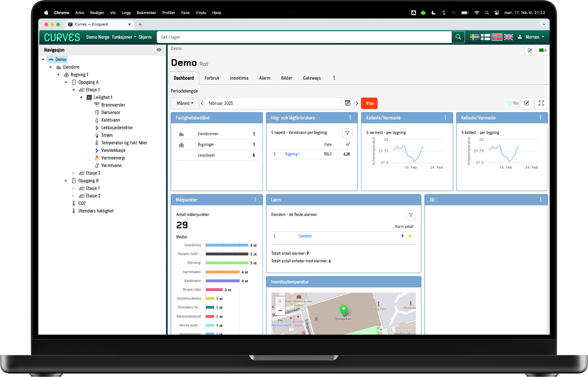
Task: Switch to the Forbruk tab
Action: 212,78
